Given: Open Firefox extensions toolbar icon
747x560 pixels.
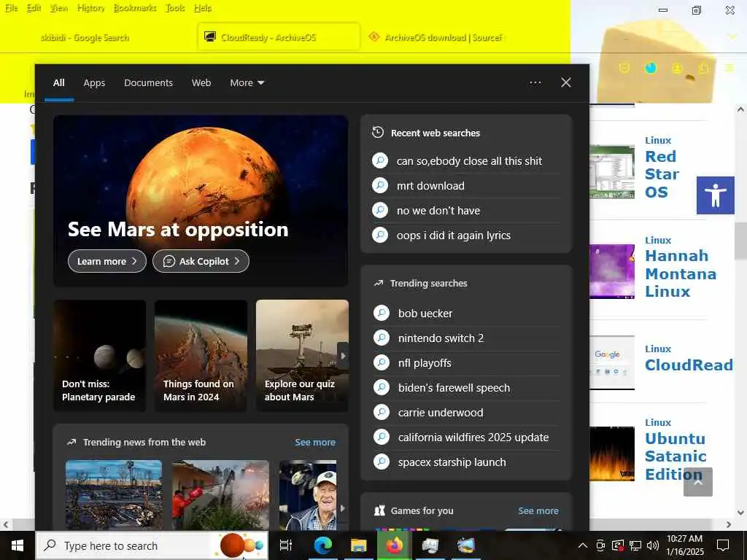Looking at the screenshot, I should point(703,68).
